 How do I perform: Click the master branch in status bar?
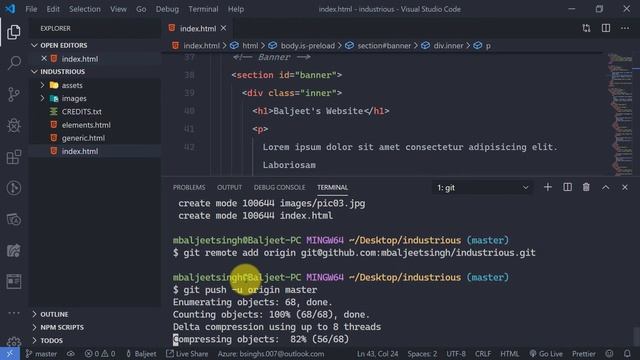point(41,353)
